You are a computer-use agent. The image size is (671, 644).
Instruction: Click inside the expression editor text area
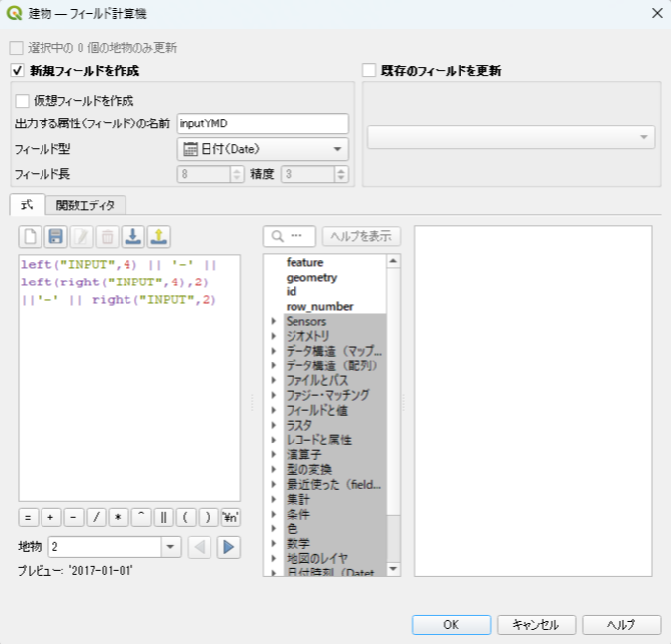point(129,377)
